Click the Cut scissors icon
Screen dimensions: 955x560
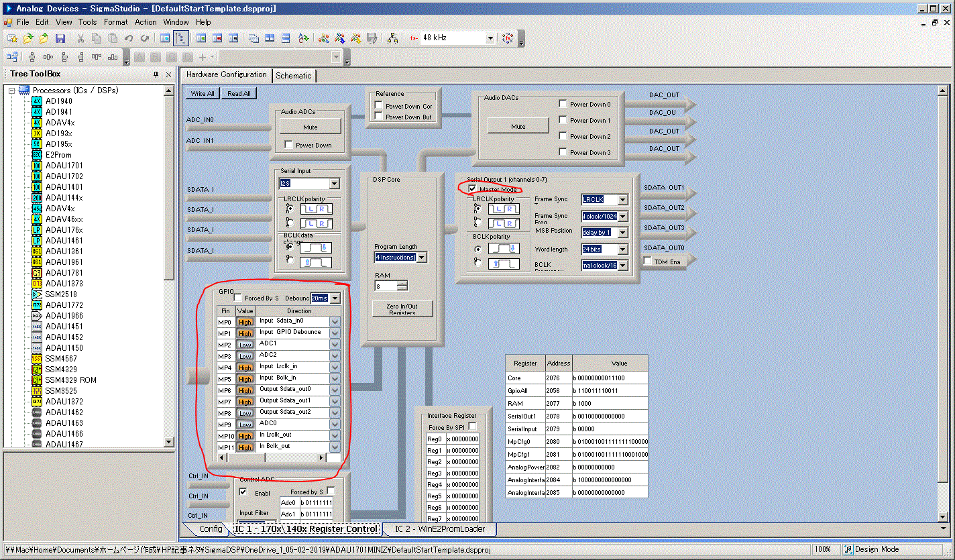[x=80, y=38]
